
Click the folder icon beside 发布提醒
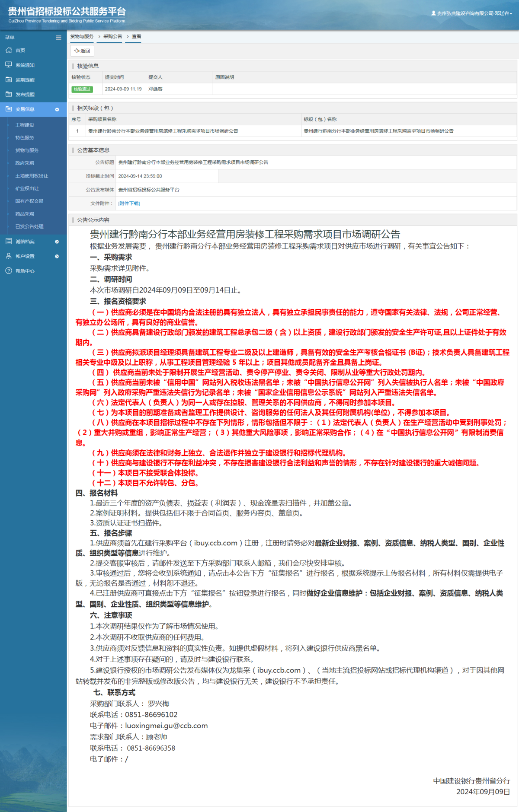coord(9,94)
